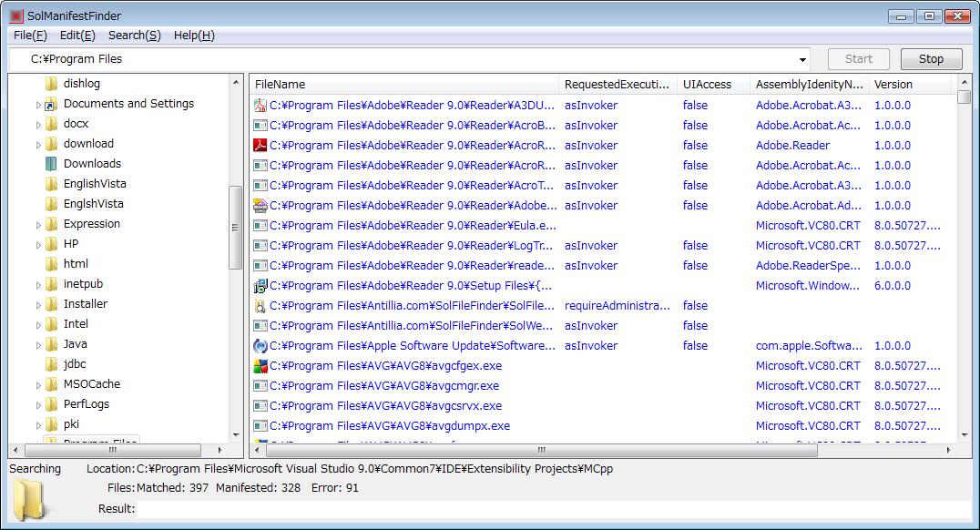The height and width of the screenshot is (530, 980).
Task: Expand the Expression folder node
Action: 38,224
